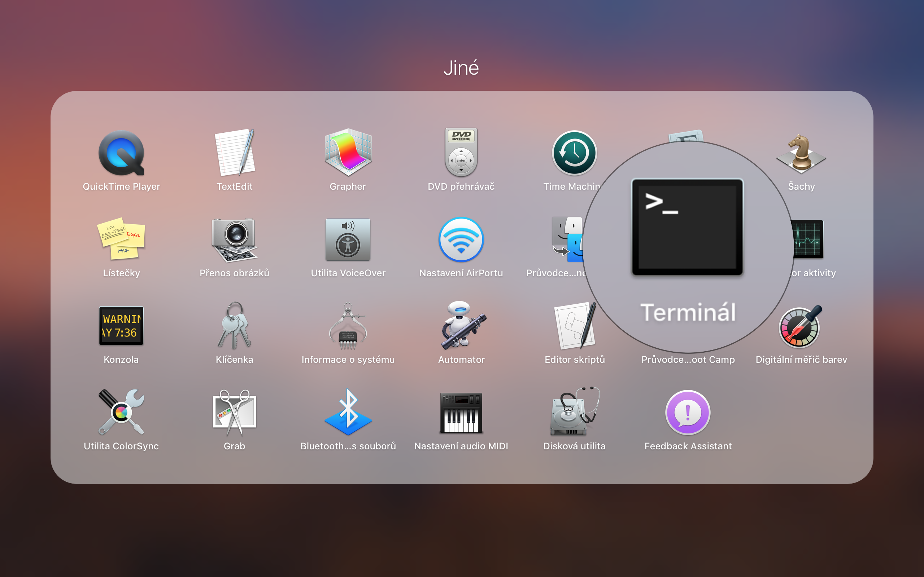Click the Jiné folder title
The width and height of the screenshot is (924, 577).
click(461, 68)
